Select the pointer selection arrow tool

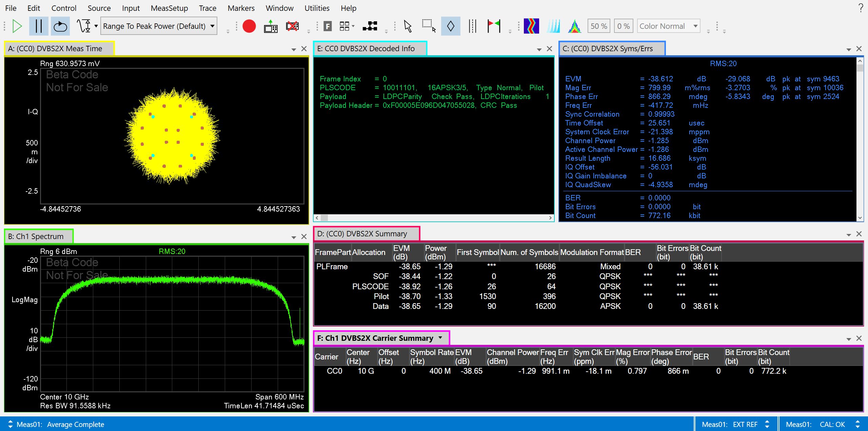click(x=408, y=26)
